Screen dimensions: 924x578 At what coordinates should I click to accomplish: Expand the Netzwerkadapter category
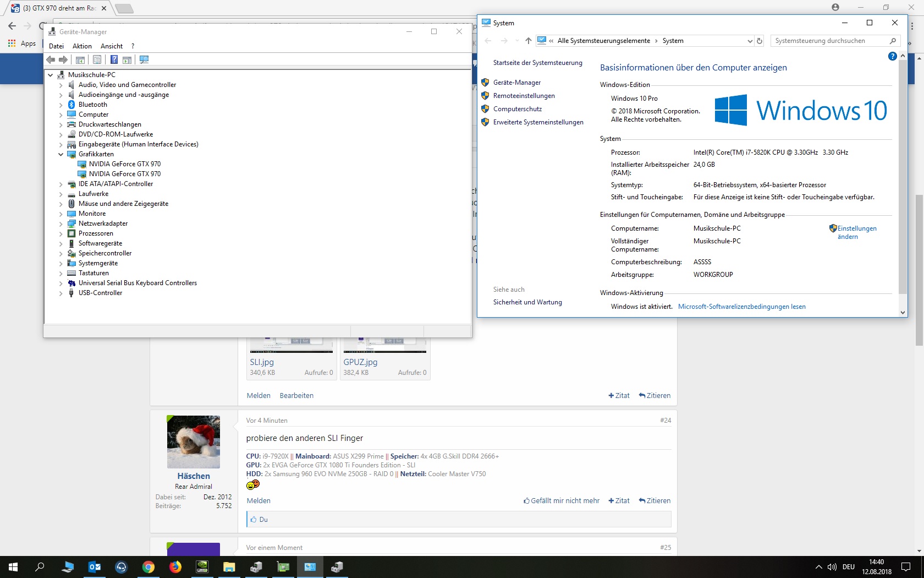(61, 223)
